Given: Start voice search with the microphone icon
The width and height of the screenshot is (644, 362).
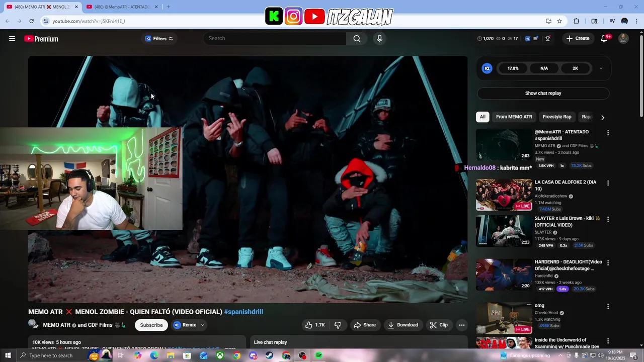Looking at the screenshot, I should [x=379, y=39].
